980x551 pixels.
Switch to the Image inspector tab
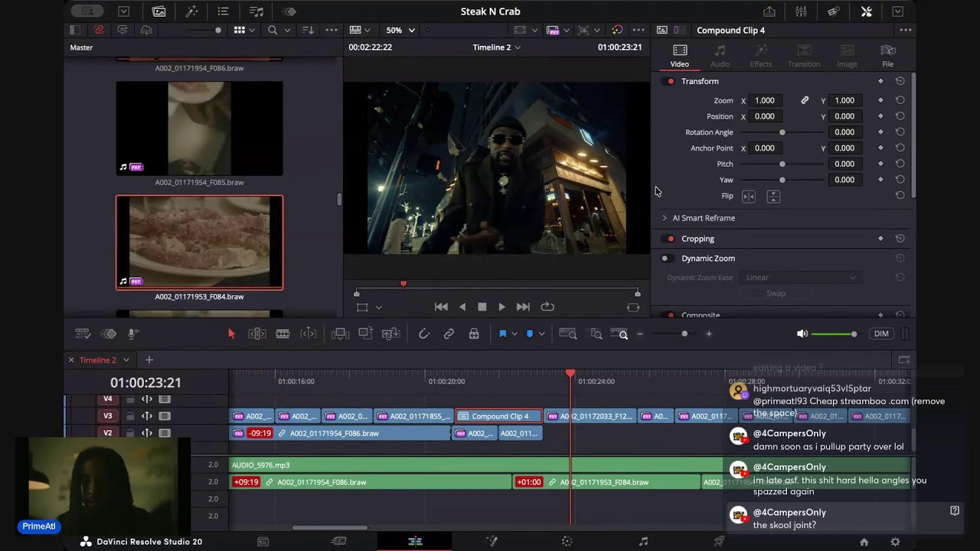coord(847,56)
